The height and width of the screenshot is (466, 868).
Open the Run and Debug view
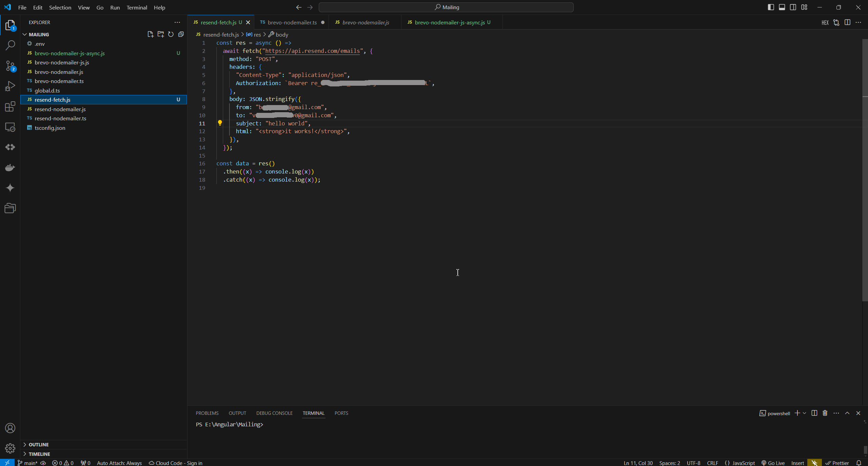coord(10,86)
